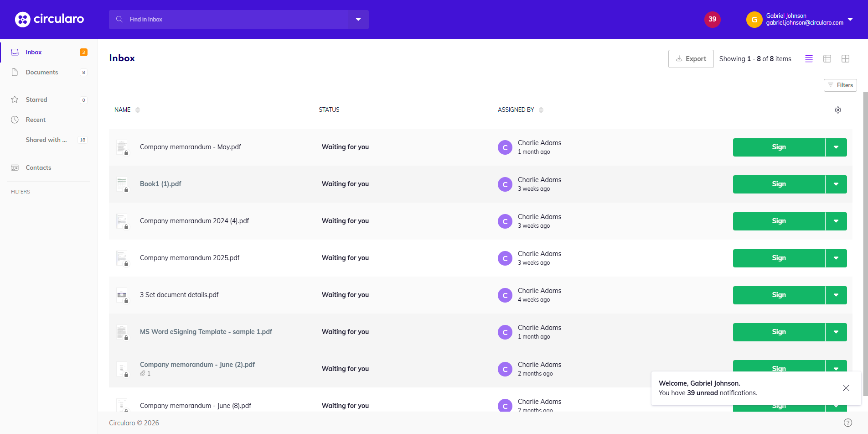Click the Gabriel Johnson avatar icon

[754, 20]
